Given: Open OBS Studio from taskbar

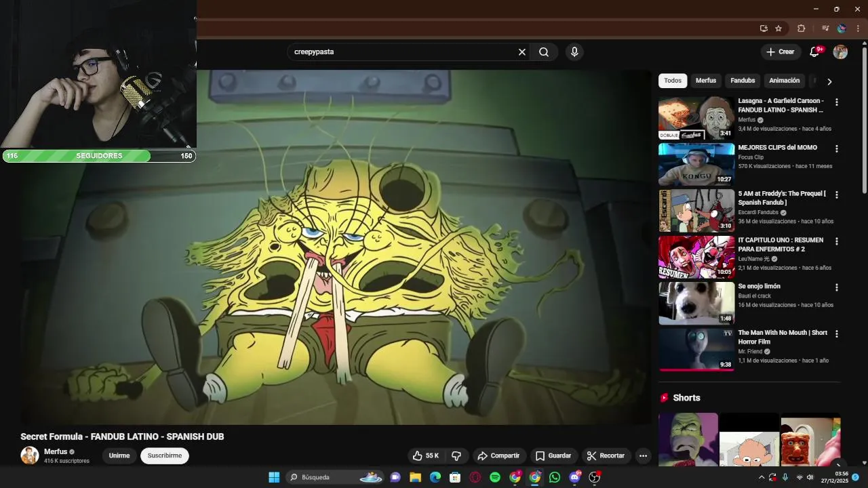Looking at the screenshot, I should pyautogui.click(x=595, y=477).
